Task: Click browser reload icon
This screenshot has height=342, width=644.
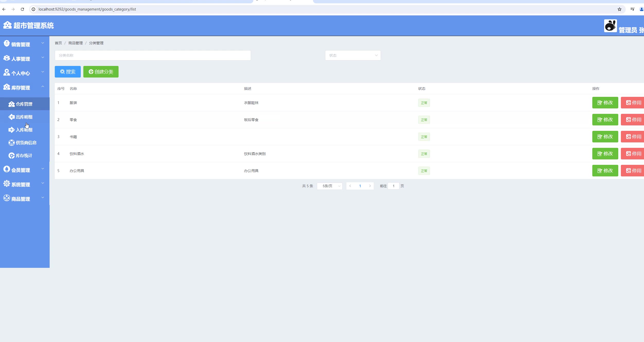Action: [x=22, y=9]
